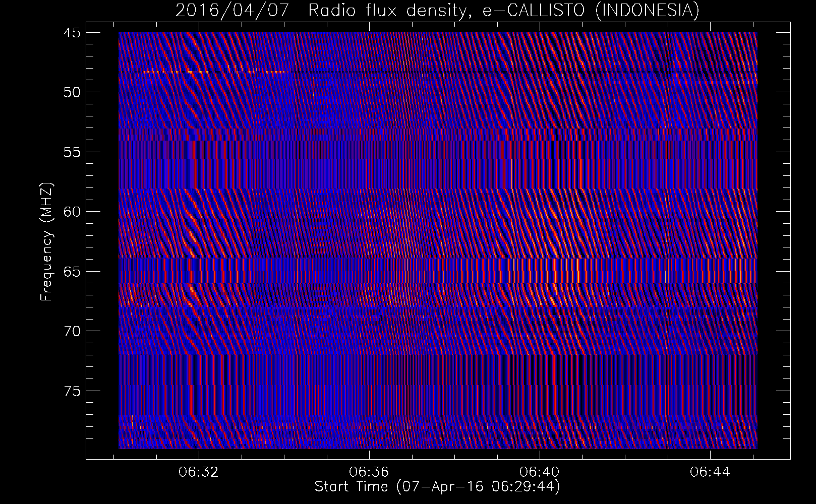Click the 'Start Time (07-Apr-16 06:29:44)' label
This screenshot has width=816, height=504.
[x=437, y=486]
